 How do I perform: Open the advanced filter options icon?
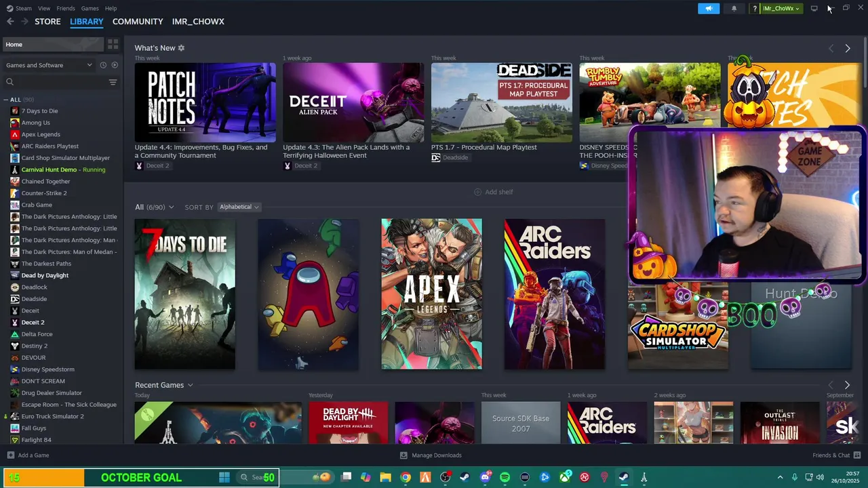tap(113, 82)
